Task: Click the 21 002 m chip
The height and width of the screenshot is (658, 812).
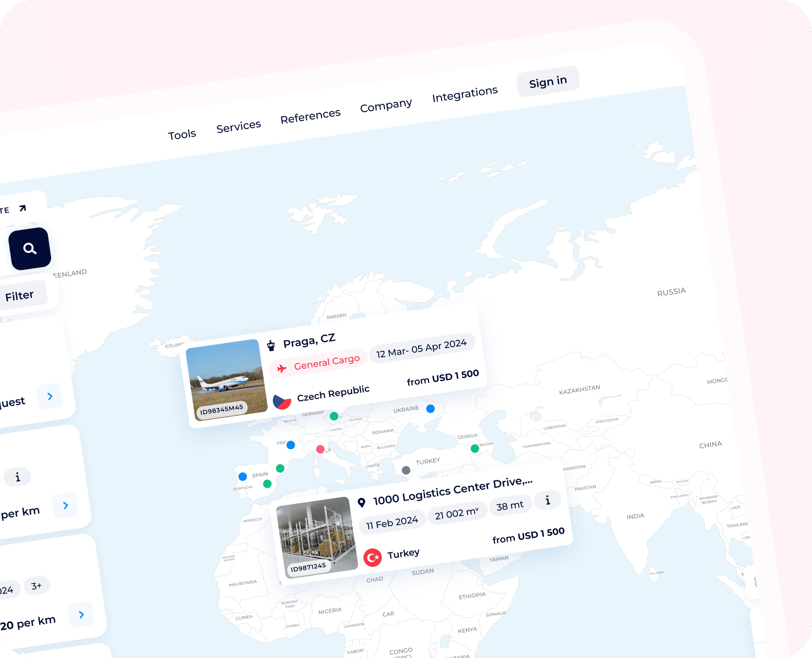Action: pyautogui.click(x=457, y=513)
